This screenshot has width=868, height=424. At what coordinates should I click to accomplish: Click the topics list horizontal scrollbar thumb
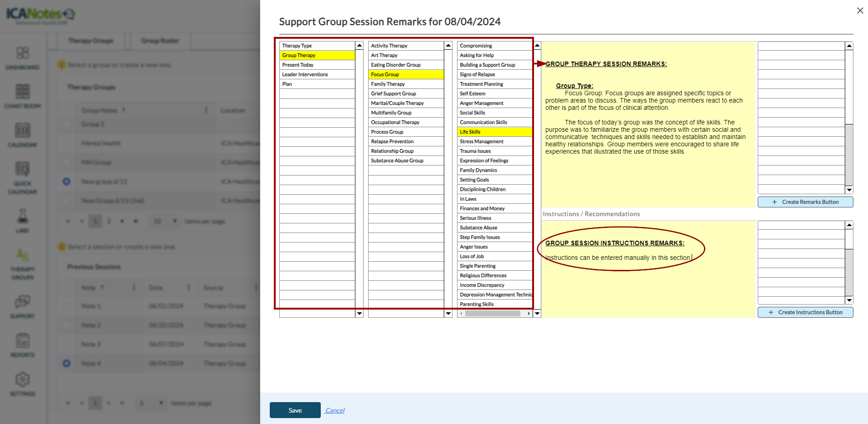point(493,314)
